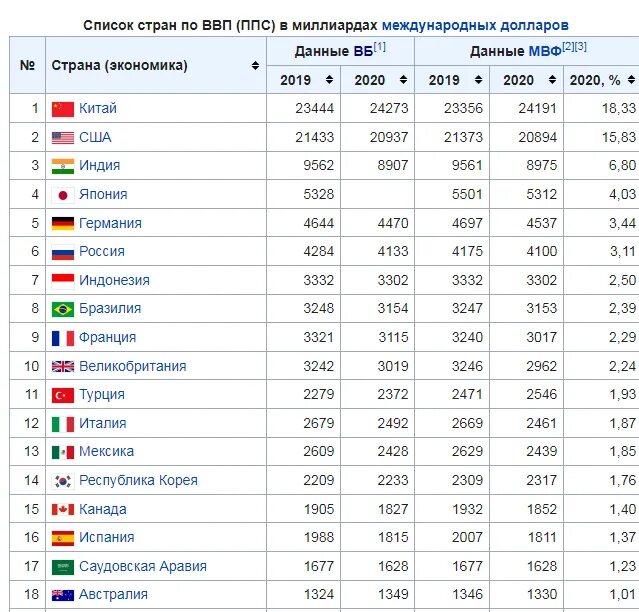Click the Japan flag icon
The image size is (639, 612).
pyautogui.click(x=63, y=195)
